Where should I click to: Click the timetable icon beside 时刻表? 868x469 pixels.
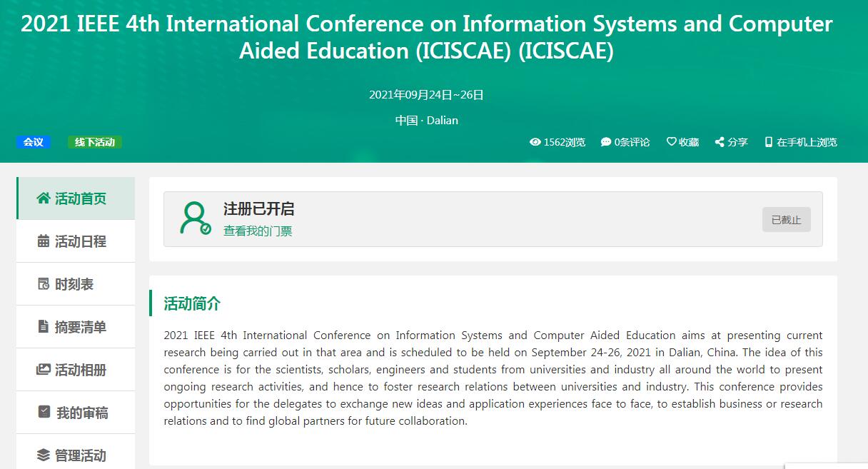(x=44, y=284)
